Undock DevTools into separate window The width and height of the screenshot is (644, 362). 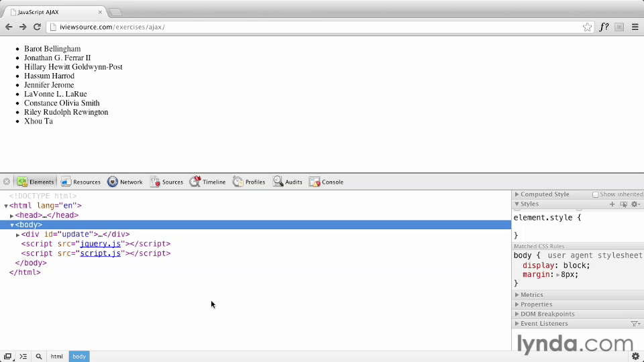point(8,356)
